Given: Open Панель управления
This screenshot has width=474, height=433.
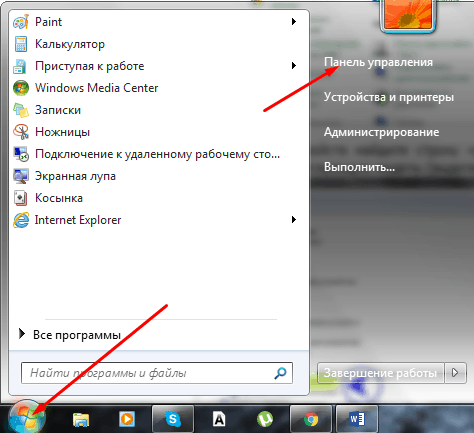Looking at the screenshot, I should [x=378, y=62].
